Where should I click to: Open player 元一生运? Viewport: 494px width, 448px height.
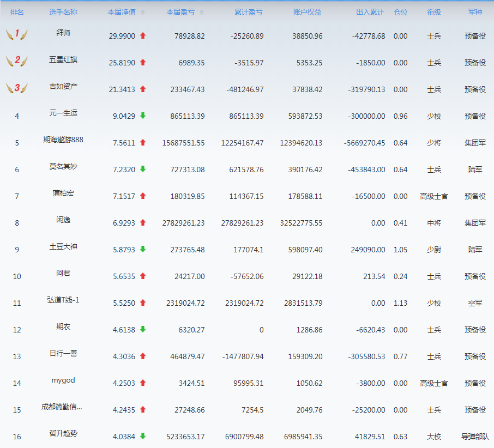[x=63, y=113]
